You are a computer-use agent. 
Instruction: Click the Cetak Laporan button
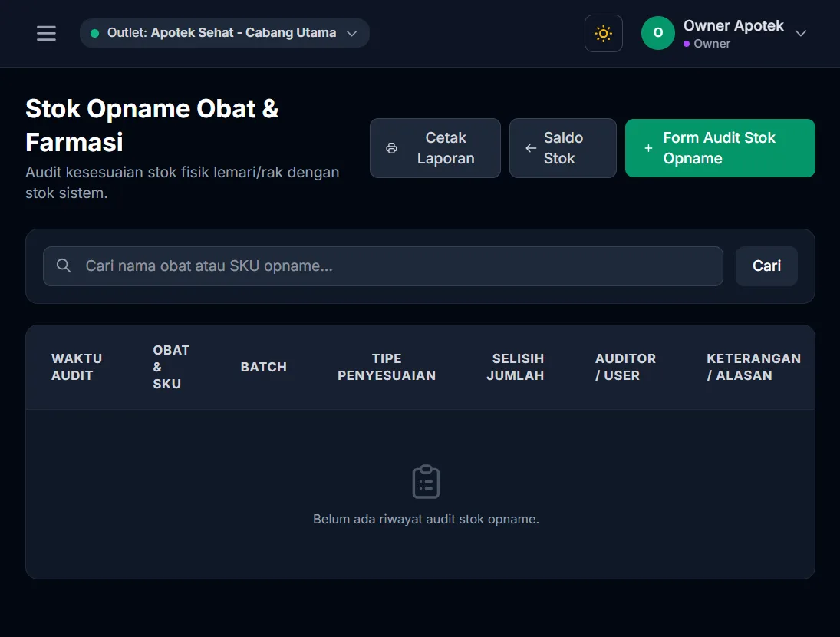pos(435,148)
